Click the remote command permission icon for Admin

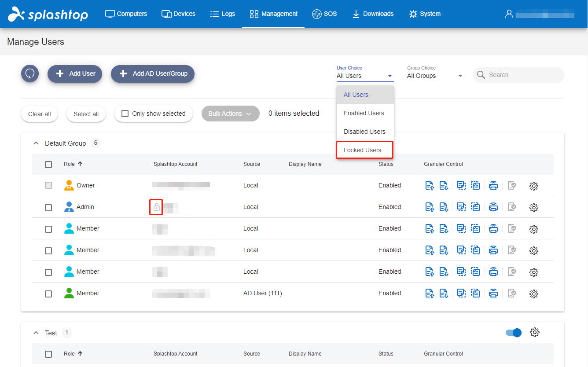461,207
